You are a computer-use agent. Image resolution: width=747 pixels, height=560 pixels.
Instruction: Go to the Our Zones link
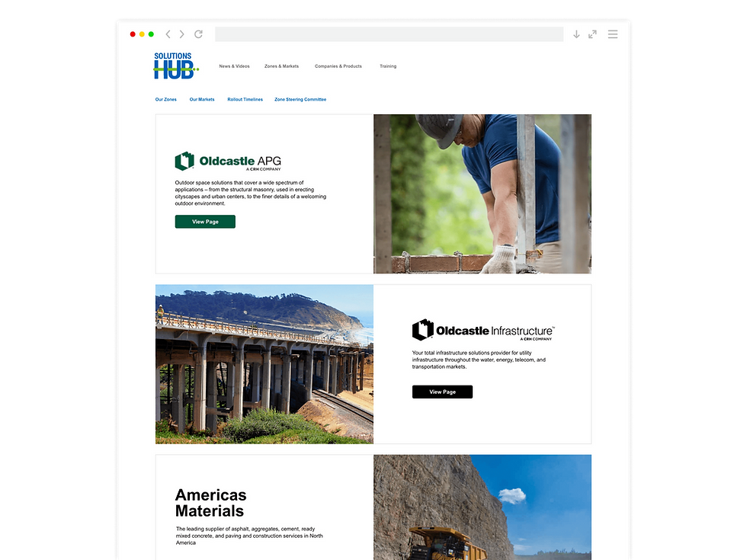[166, 100]
